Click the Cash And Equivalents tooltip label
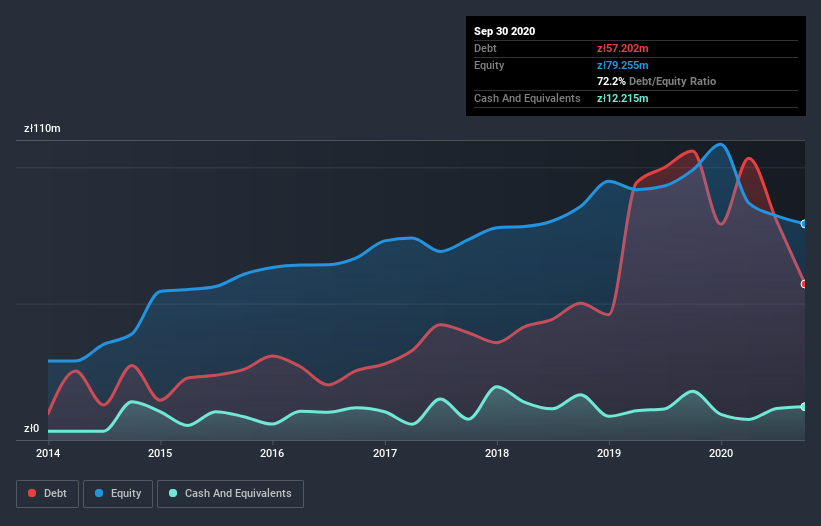The image size is (821, 526). [527, 98]
